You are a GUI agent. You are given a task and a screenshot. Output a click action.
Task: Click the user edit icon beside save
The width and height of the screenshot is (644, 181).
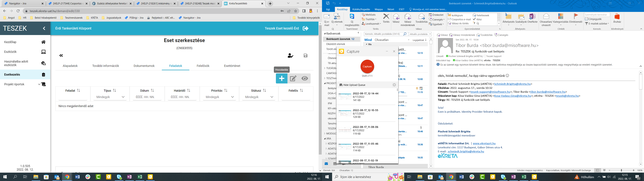[290, 55]
